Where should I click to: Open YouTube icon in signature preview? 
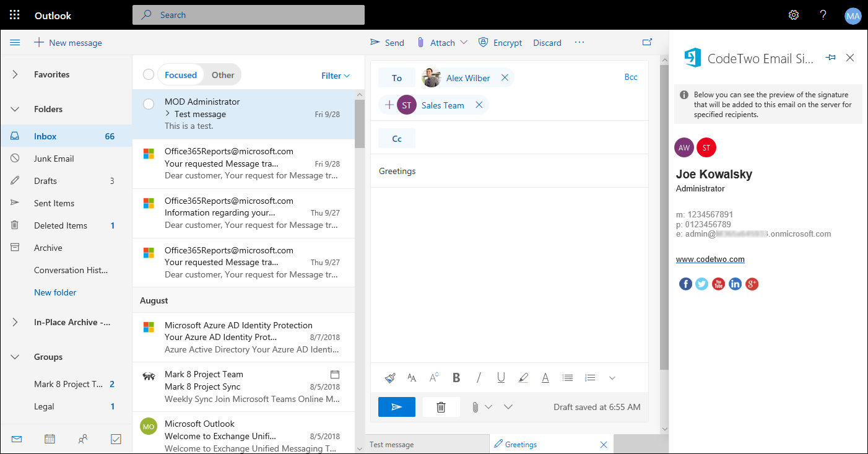click(718, 284)
